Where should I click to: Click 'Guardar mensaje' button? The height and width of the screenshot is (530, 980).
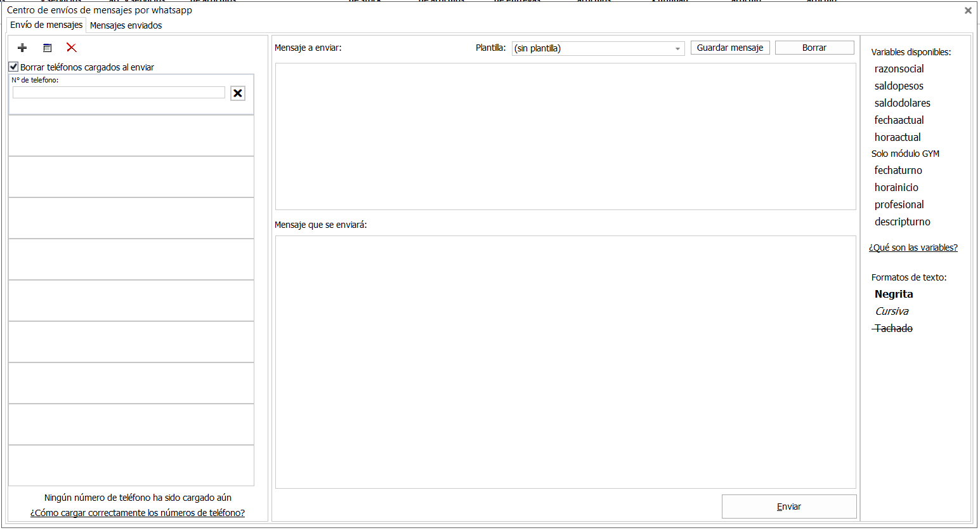(x=730, y=48)
